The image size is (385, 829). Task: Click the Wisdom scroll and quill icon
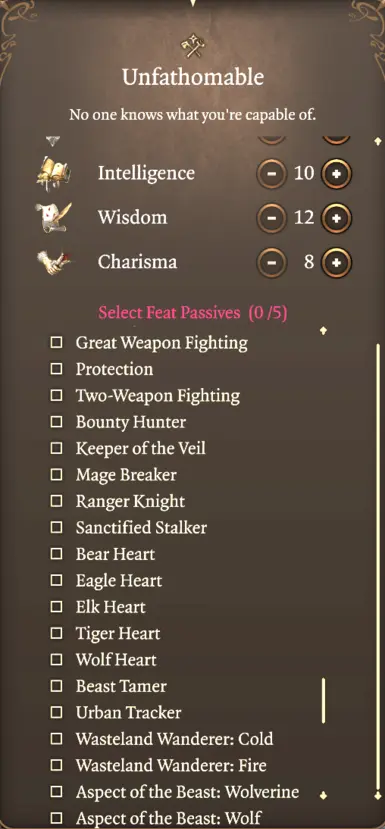pos(53,218)
